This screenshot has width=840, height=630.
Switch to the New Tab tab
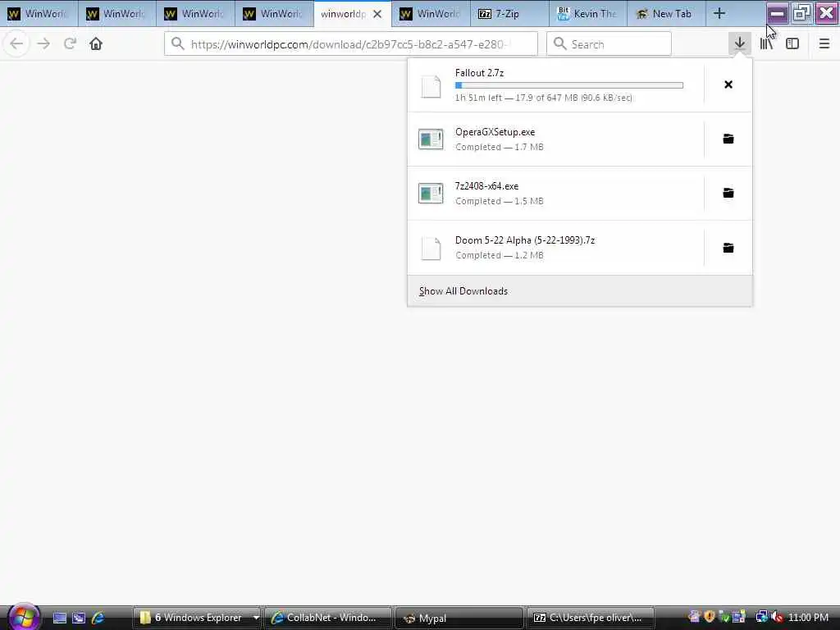pyautogui.click(x=666, y=13)
